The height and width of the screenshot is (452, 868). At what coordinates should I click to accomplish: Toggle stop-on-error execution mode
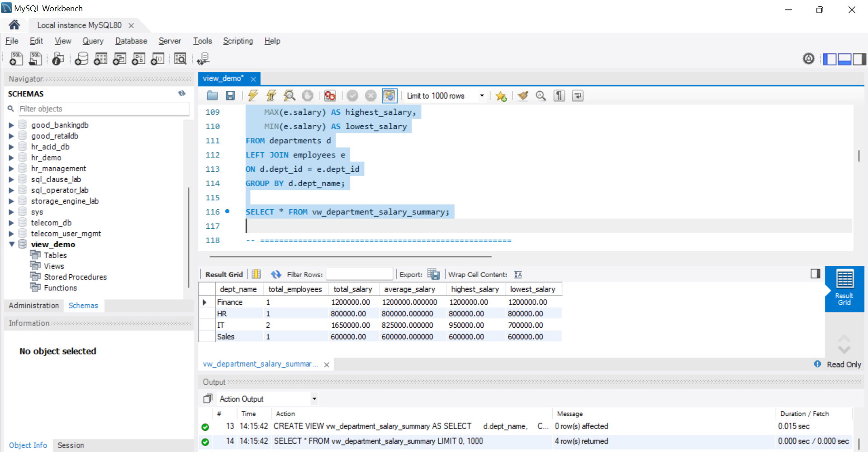pyautogui.click(x=330, y=96)
